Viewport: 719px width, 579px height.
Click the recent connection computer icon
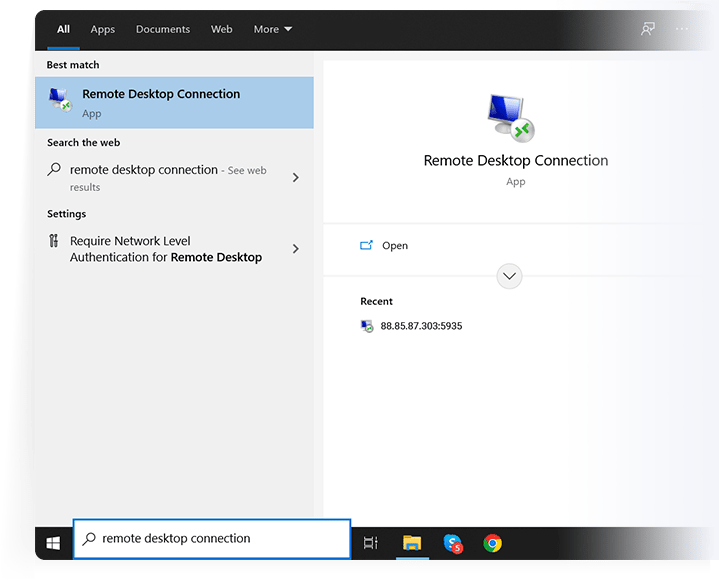367,326
